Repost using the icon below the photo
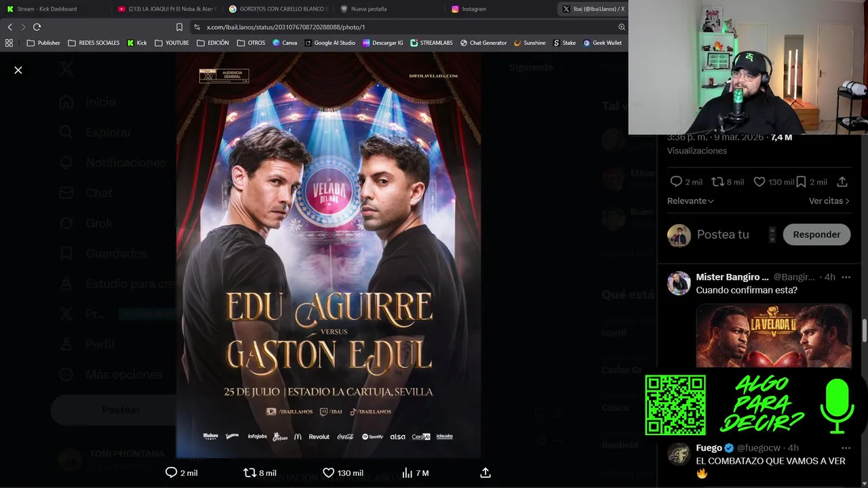The width and height of the screenshot is (868, 488). [250, 472]
